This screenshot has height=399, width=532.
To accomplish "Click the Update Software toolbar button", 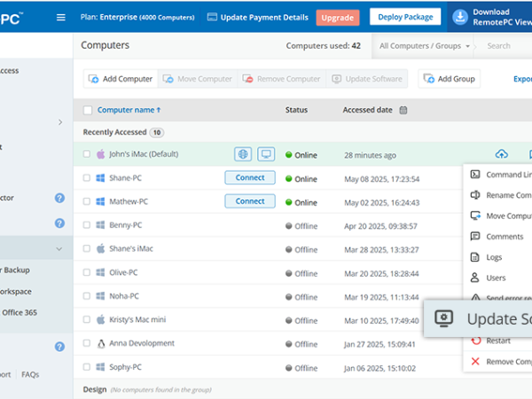I will 367,79.
